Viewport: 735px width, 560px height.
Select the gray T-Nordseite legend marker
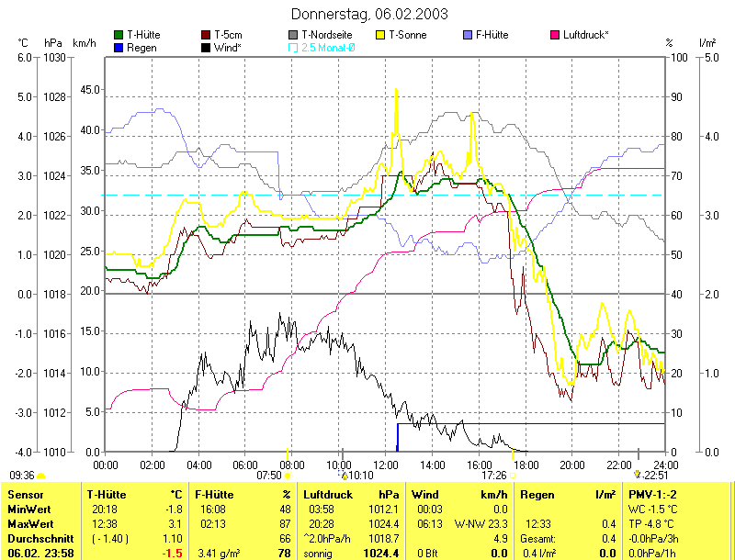pyautogui.click(x=293, y=35)
